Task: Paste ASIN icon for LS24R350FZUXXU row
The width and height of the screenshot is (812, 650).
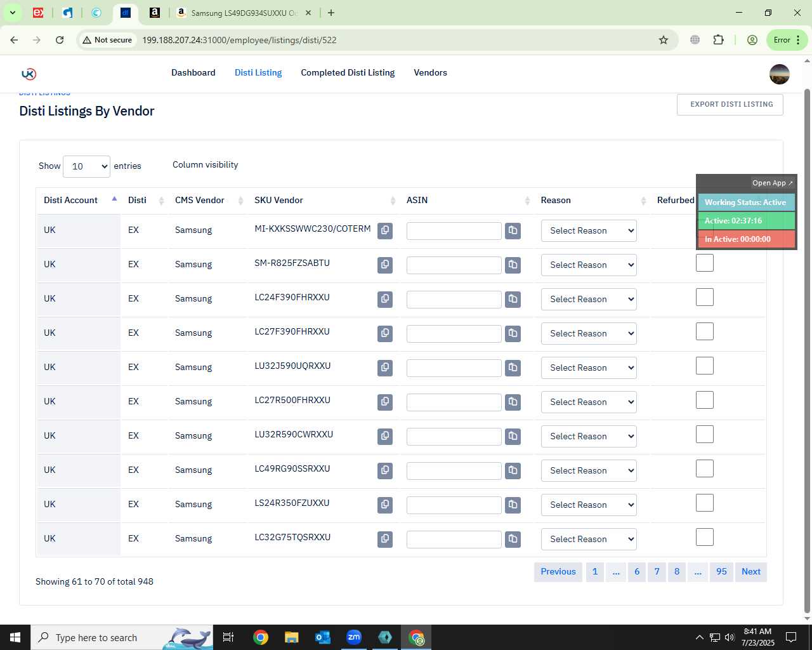Action: tap(513, 505)
